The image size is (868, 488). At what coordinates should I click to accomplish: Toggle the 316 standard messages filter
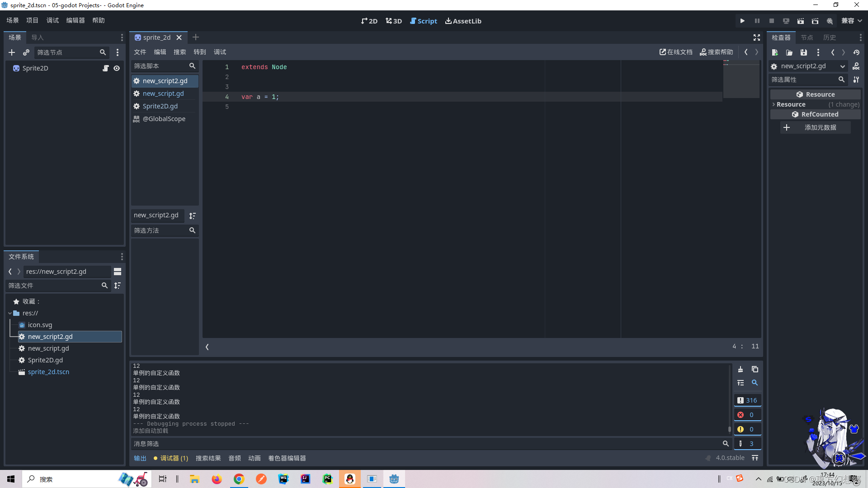tap(747, 400)
